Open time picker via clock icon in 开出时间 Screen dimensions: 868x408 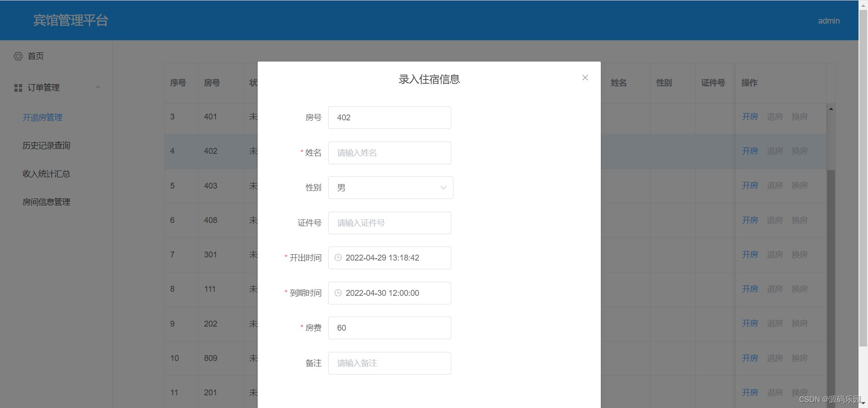[338, 257]
